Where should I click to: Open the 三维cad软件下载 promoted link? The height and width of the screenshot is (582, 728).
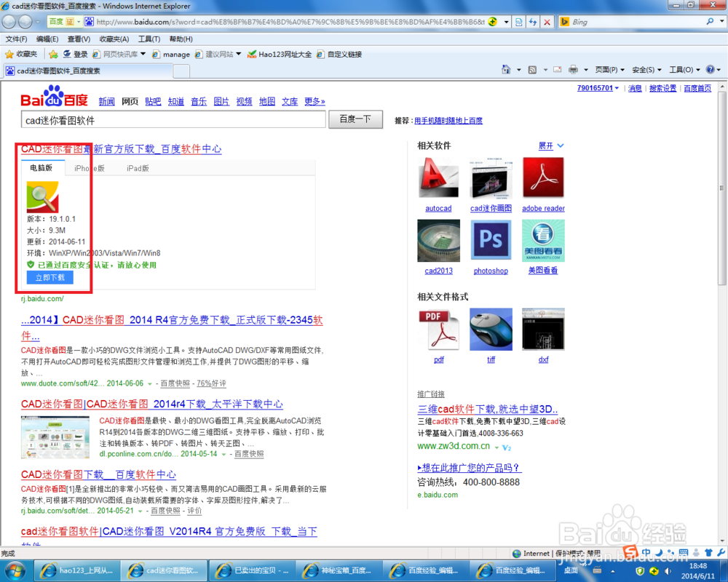(x=488, y=409)
